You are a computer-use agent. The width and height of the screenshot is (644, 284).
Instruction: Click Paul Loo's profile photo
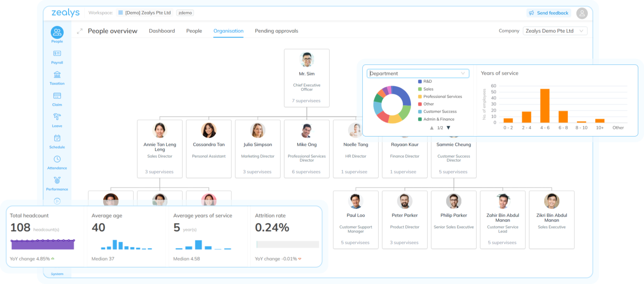click(x=356, y=201)
